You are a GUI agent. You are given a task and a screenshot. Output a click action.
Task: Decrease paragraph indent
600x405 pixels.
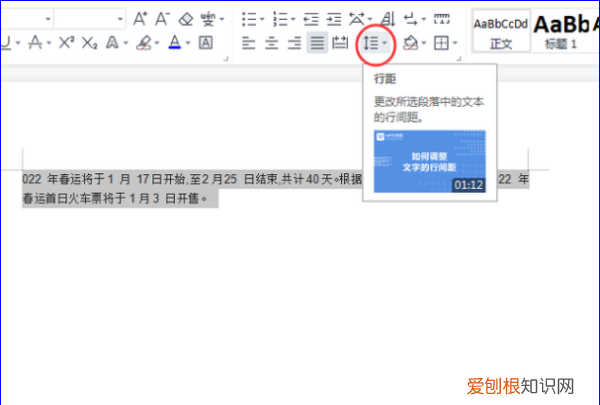(311, 19)
